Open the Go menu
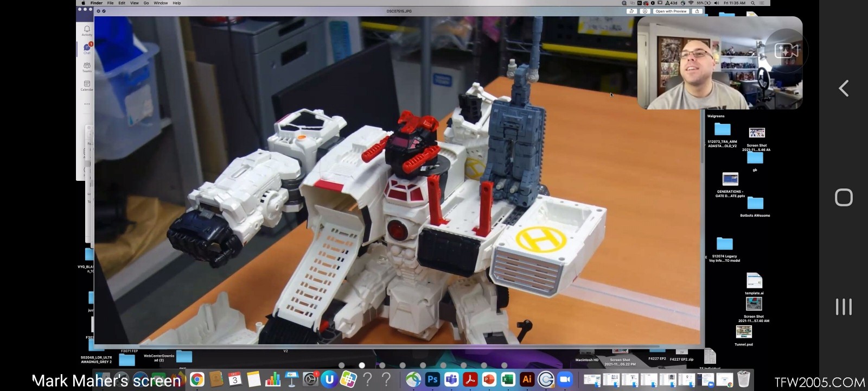 (146, 3)
